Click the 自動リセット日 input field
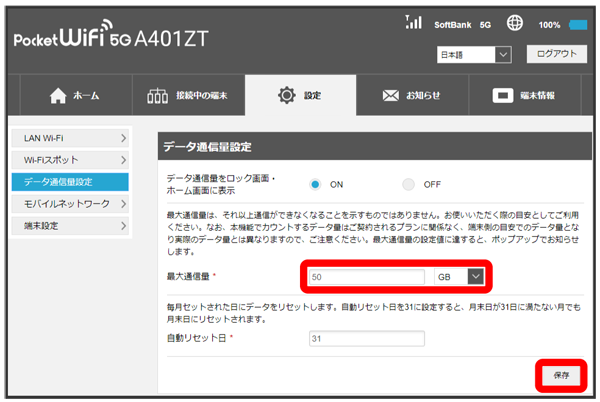 coord(366,338)
